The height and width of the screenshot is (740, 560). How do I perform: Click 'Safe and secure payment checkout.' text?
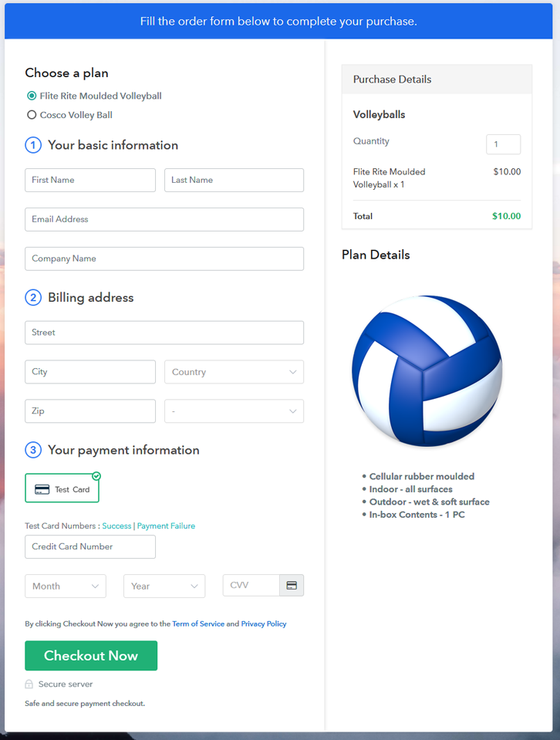tap(85, 703)
